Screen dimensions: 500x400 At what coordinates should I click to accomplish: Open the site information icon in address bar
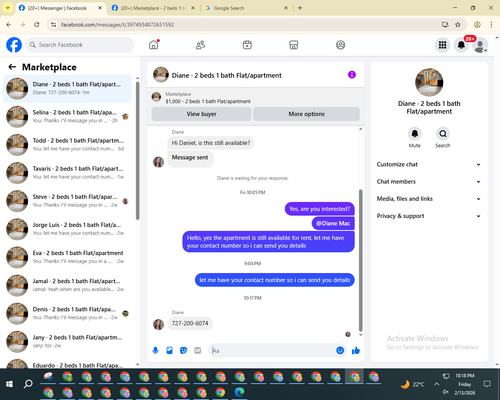[x=53, y=25]
